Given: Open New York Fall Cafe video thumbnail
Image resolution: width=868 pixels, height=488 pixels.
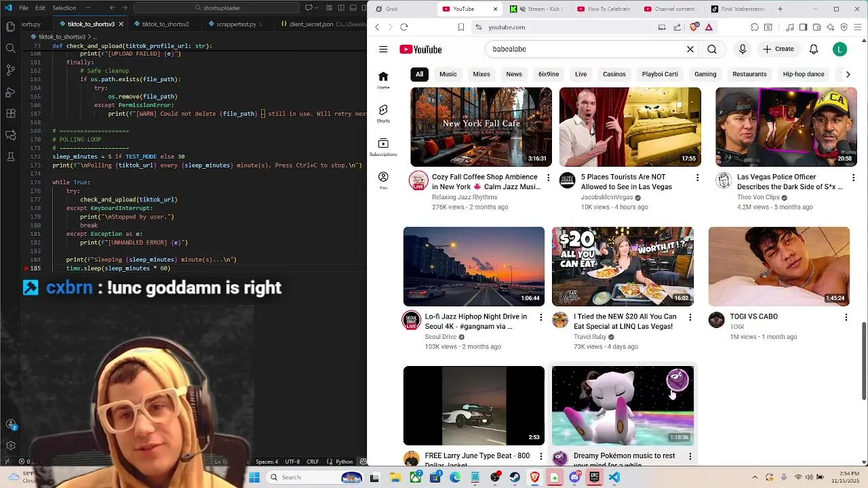Looking at the screenshot, I should (x=481, y=127).
